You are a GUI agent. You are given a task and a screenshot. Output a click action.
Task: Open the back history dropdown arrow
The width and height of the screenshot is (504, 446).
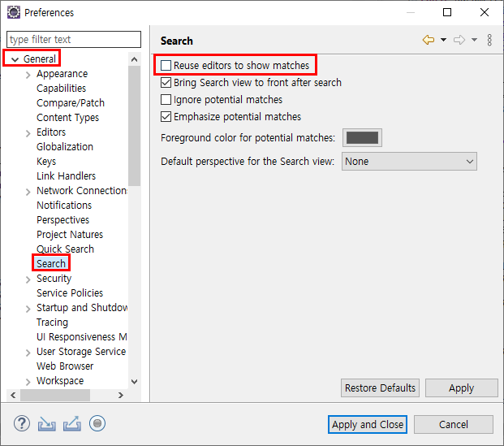tap(444, 40)
